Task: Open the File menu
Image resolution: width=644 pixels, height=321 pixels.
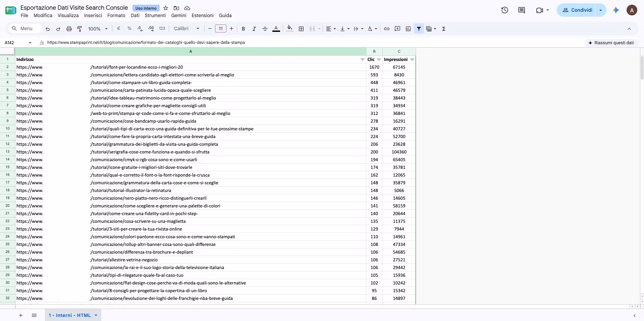Action: (24, 15)
